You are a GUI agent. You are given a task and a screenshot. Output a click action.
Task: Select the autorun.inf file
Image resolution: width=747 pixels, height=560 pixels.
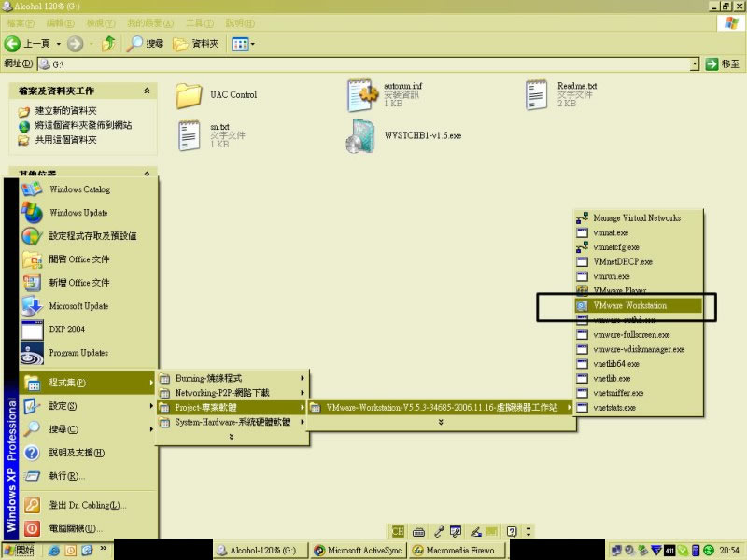tap(385, 95)
